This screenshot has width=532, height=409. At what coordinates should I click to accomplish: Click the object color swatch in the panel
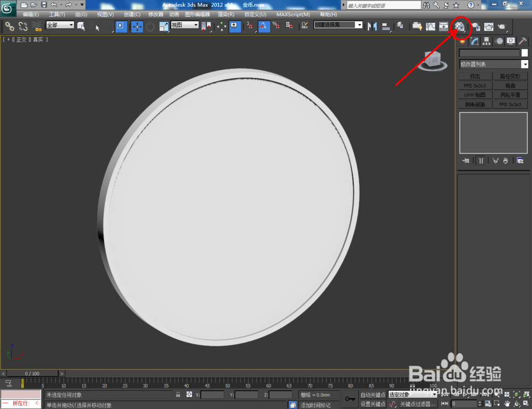pyautogui.click(x=524, y=53)
